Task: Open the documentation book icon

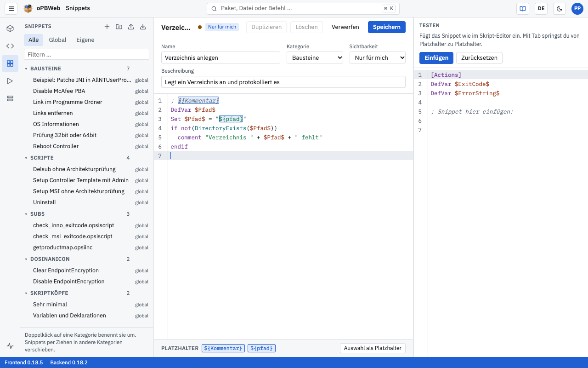Action: tap(523, 8)
